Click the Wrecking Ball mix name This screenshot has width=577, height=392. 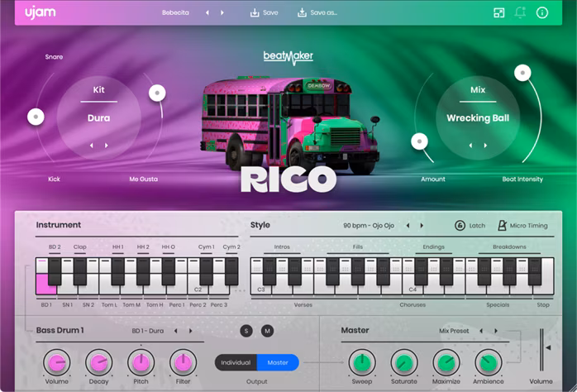(478, 118)
